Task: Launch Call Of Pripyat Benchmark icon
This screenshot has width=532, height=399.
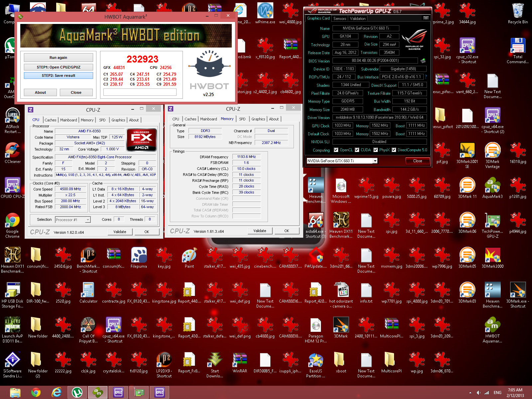Action: (x=88, y=330)
